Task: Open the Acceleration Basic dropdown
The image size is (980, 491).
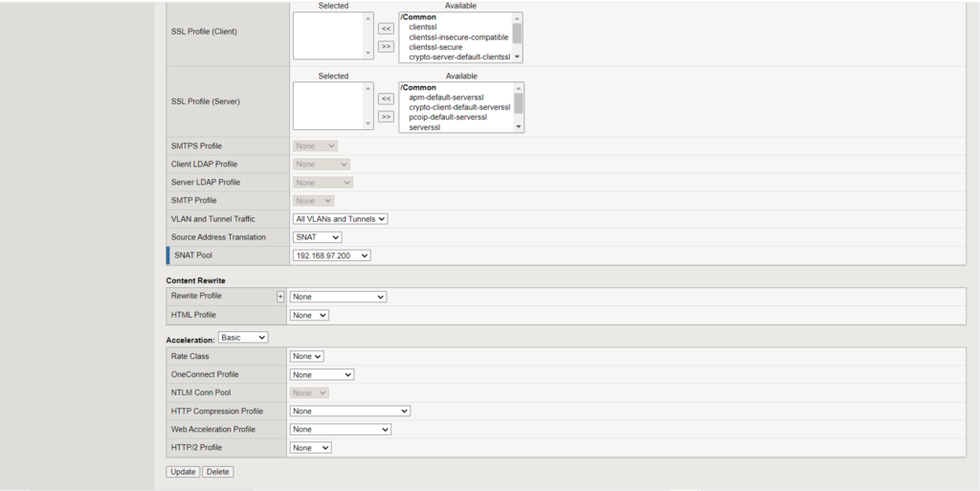Action: 243,338
